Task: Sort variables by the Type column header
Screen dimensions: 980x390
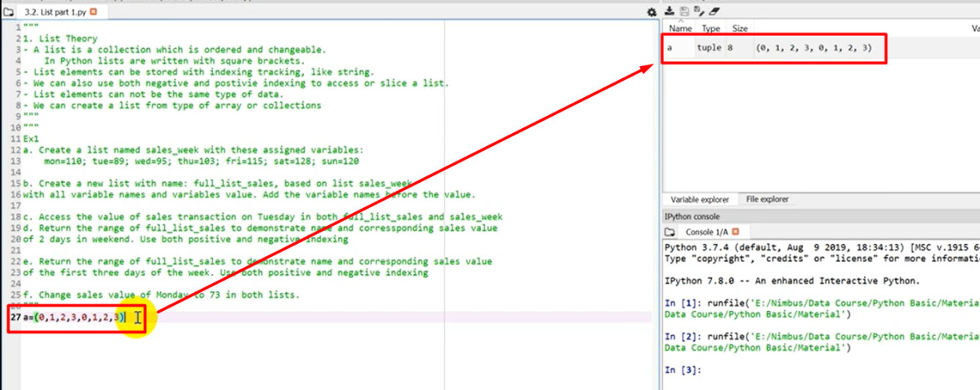Action: tap(711, 29)
